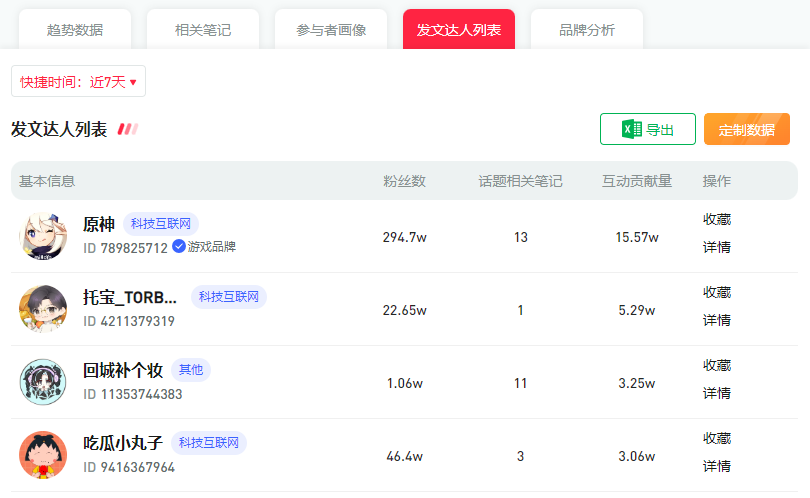
Task: Click the 回城补个妆 avatar image
Action: coord(43,382)
